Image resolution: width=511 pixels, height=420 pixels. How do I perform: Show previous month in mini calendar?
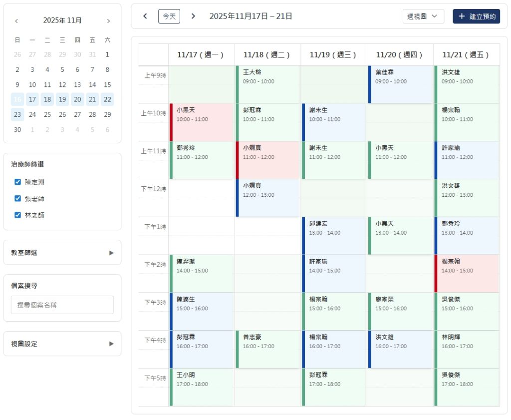click(16, 21)
